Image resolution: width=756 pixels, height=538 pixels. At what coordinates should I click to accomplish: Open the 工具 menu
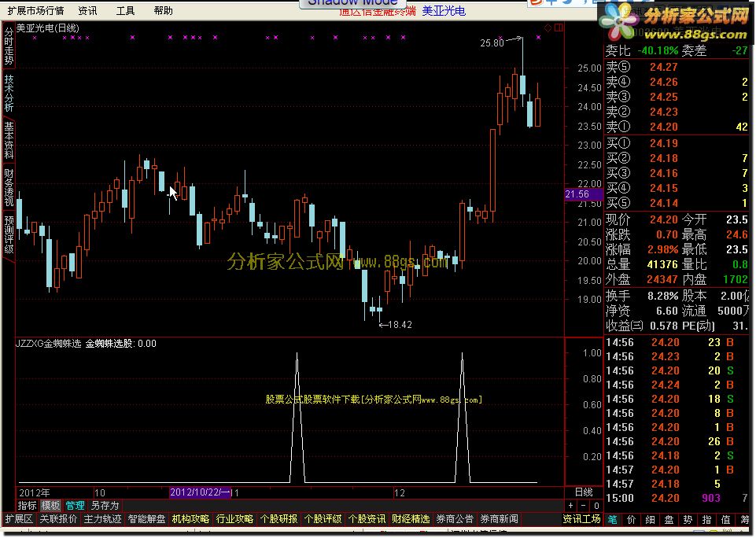click(x=125, y=10)
